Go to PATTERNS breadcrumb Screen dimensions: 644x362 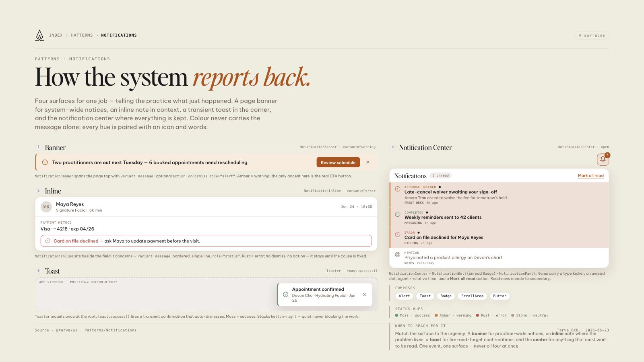(82, 35)
